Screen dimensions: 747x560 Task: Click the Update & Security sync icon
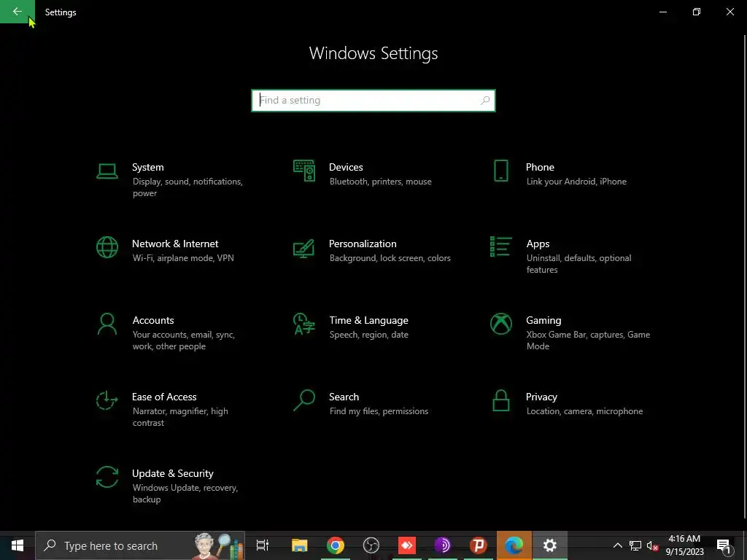107,477
